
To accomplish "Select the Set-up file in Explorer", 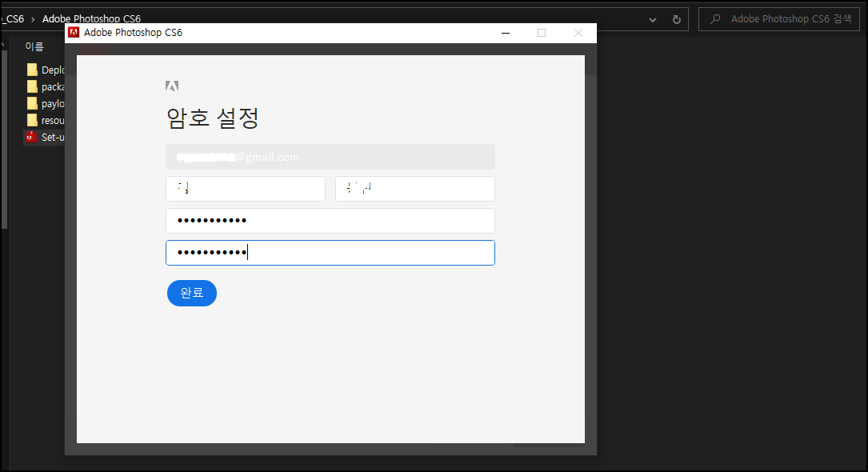I will pyautogui.click(x=46, y=137).
